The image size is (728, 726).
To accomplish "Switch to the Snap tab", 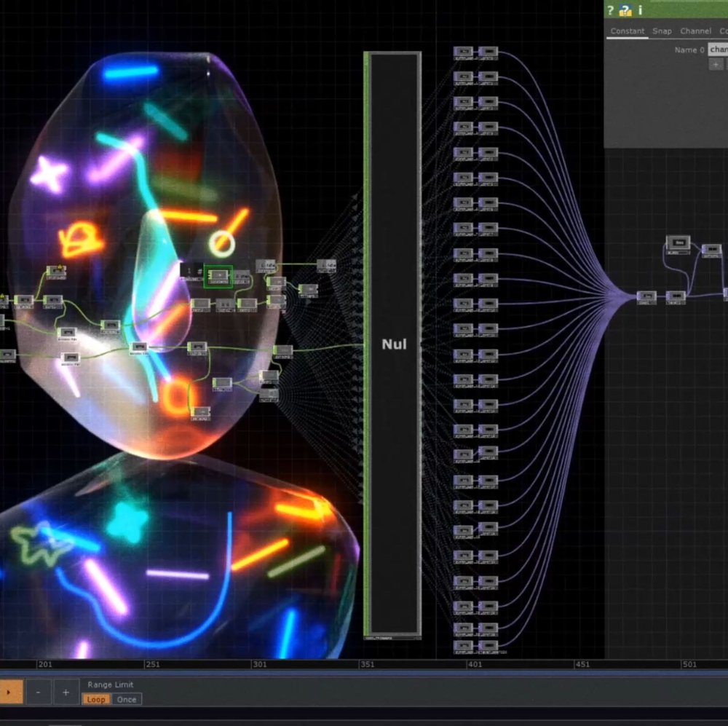I will (662, 31).
